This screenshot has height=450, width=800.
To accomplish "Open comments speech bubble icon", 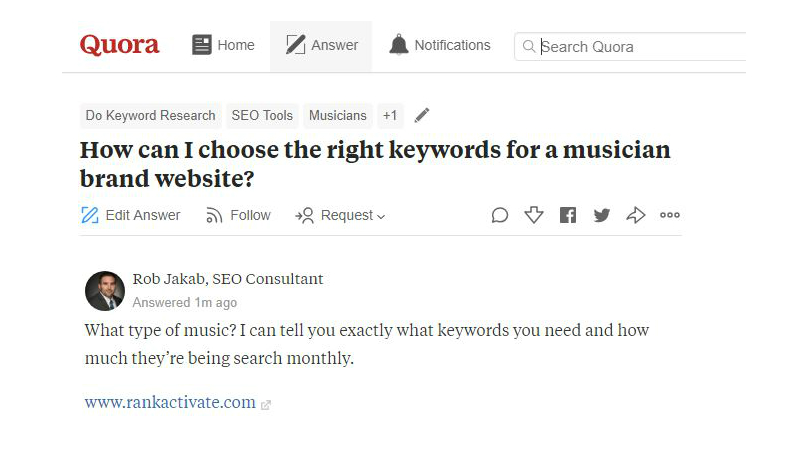I will 500,215.
